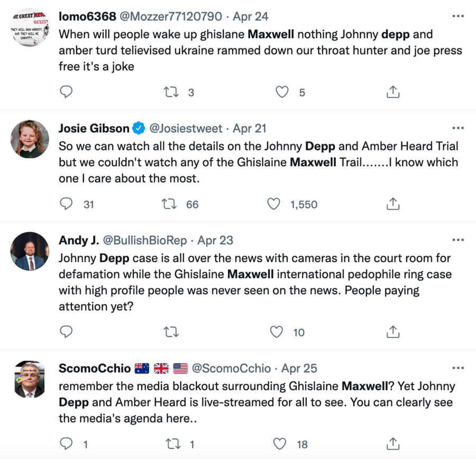Click Andy J.'s profile picture
This screenshot has width=476, height=459.
point(30,251)
